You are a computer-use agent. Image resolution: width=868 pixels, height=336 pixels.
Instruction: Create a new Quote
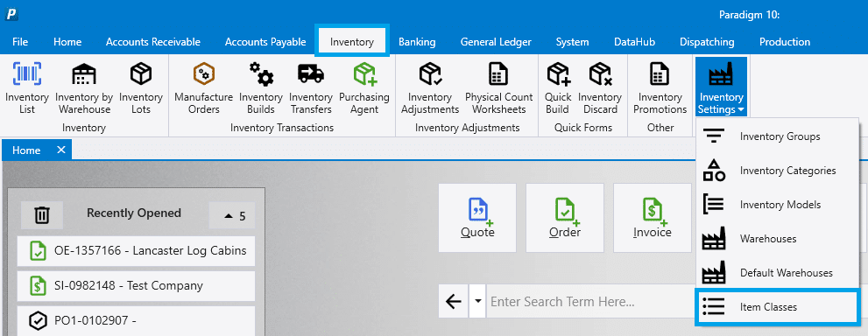point(477,218)
